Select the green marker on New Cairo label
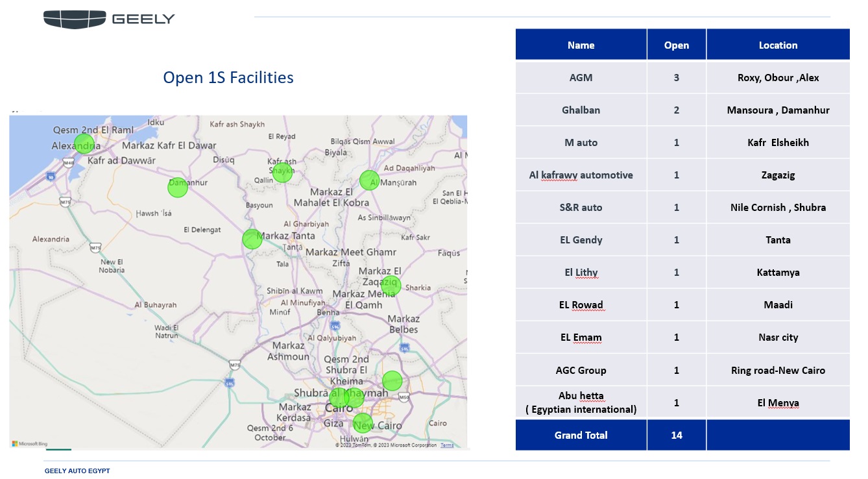Screen dimensions: 868x479 coord(363,423)
